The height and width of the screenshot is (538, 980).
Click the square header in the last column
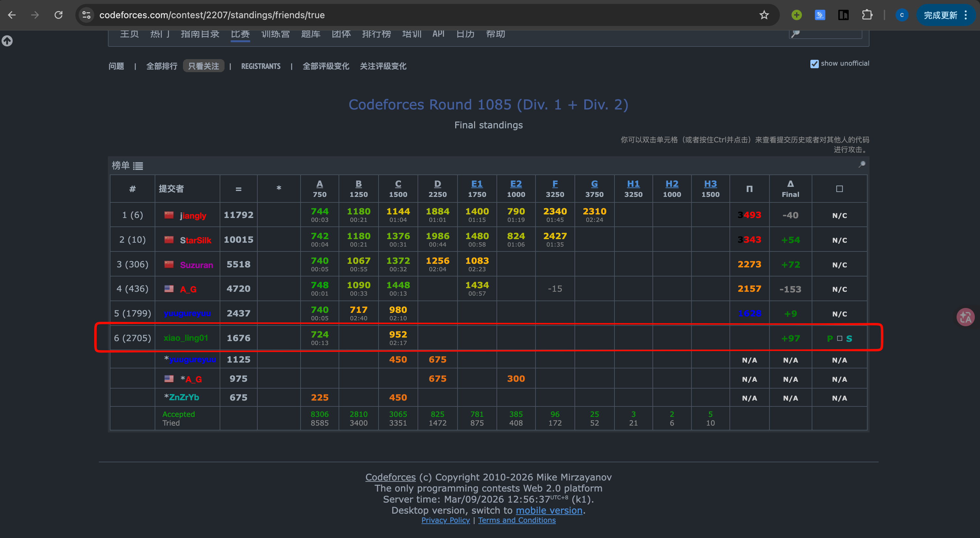click(839, 189)
